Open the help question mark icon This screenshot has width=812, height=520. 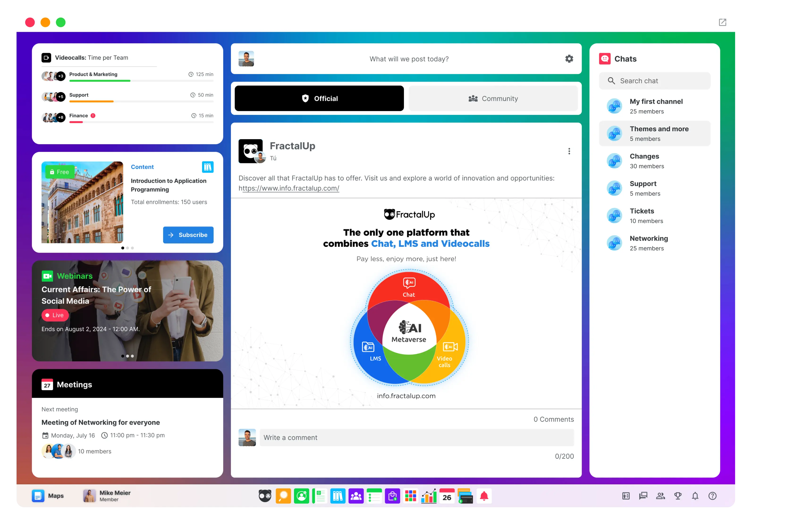click(x=712, y=496)
